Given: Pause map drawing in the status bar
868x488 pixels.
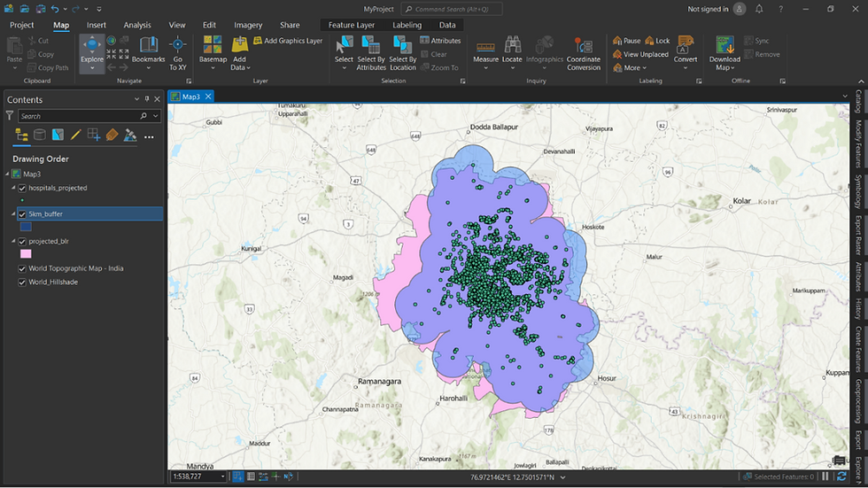Looking at the screenshot, I should [x=825, y=476].
